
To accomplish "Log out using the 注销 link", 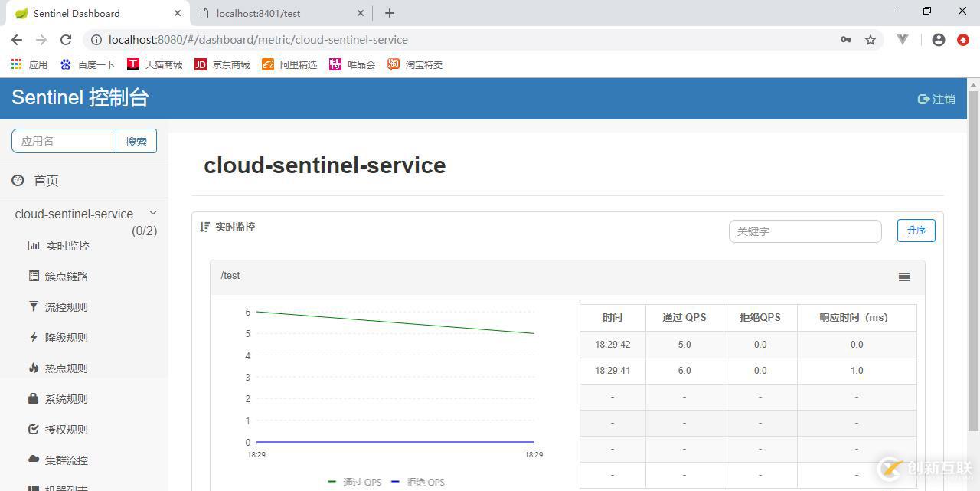I will [x=936, y=99].
